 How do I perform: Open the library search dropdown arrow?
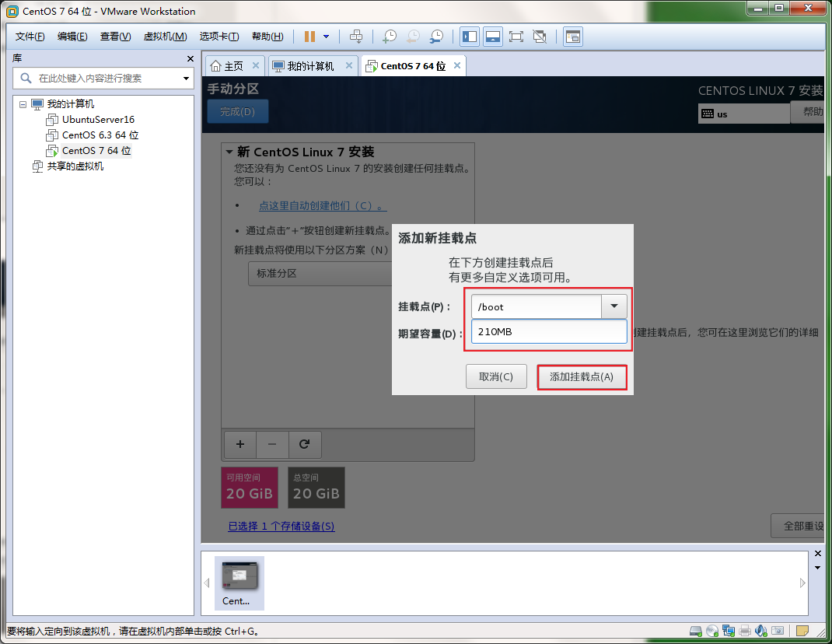pyautogui.click(x=187, y=79)
